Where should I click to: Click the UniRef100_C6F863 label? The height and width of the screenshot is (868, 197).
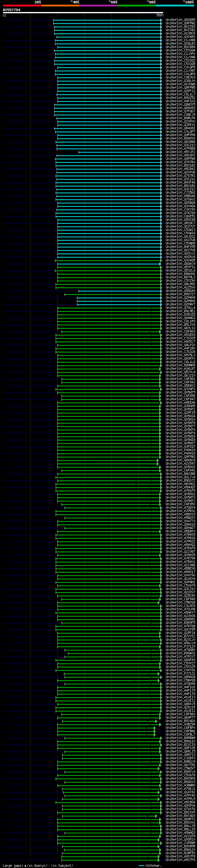click(x=180, y=332)
